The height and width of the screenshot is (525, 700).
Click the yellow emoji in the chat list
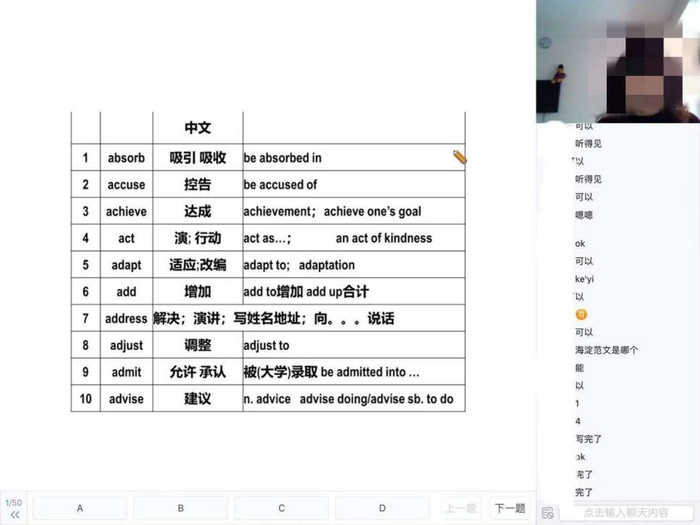[x=581, y=315]
